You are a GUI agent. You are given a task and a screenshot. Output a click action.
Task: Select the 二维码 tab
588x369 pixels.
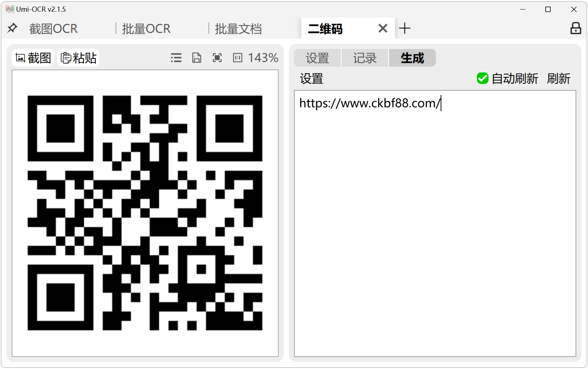click(325, 29)
